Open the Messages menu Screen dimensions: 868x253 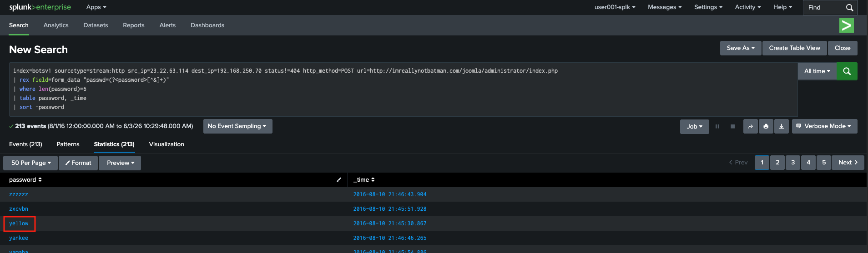[665, 7]
